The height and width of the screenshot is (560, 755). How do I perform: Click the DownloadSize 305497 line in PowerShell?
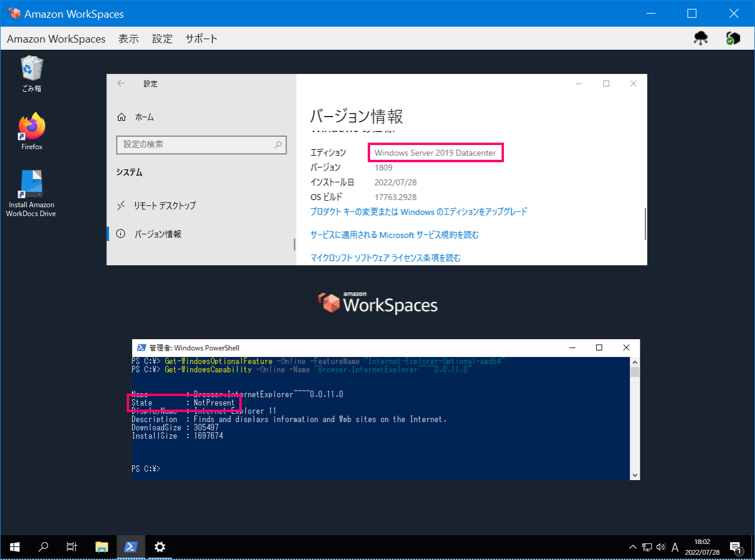point(175,427)
